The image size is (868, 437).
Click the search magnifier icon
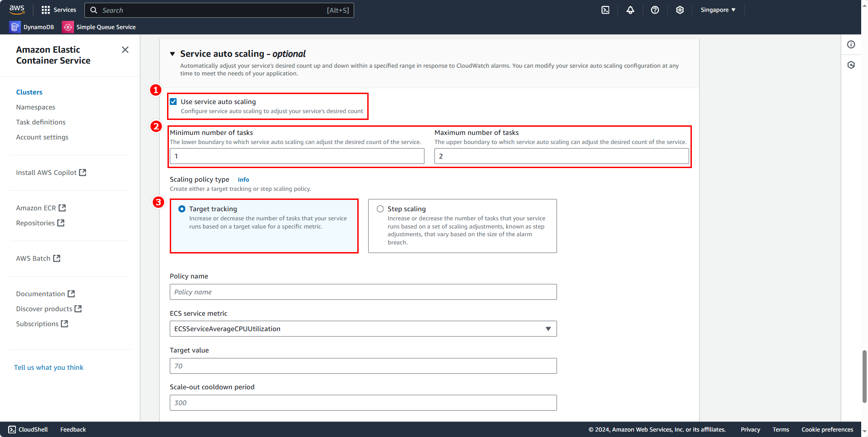pos(94,10)
